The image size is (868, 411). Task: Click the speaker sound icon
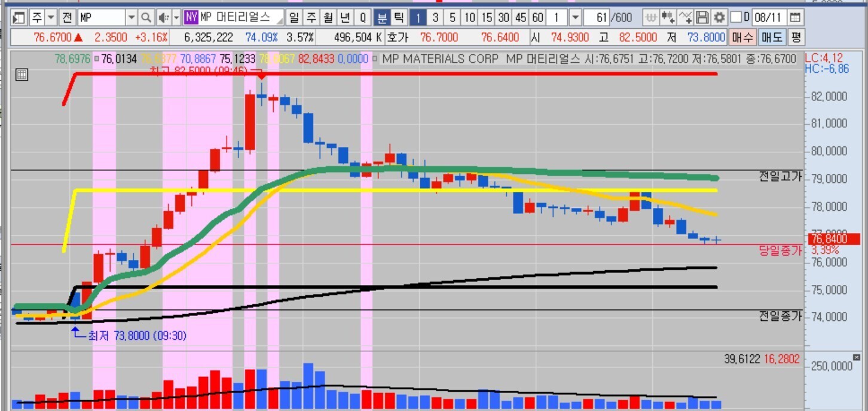[x=163, y=17]
